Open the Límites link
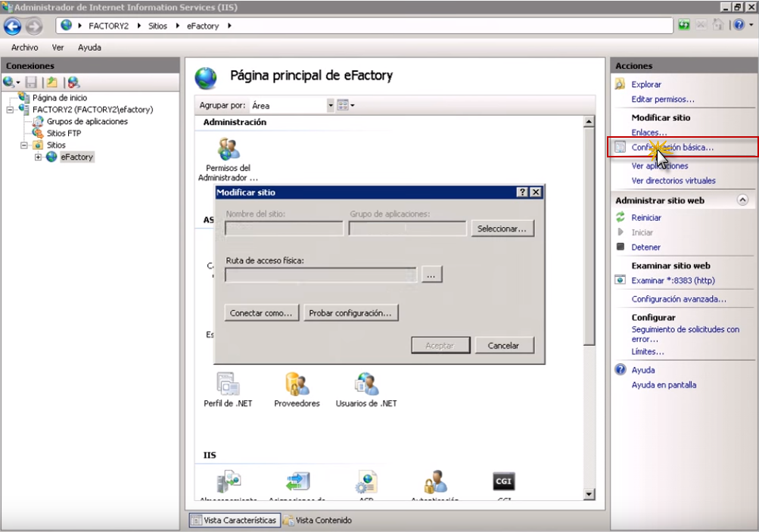This screenshot has width=759, height=532. point(648,351)
